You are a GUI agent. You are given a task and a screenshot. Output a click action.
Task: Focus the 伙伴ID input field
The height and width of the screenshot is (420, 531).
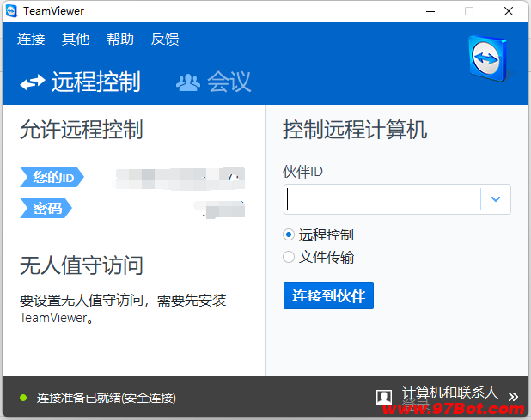coord(382,199)
